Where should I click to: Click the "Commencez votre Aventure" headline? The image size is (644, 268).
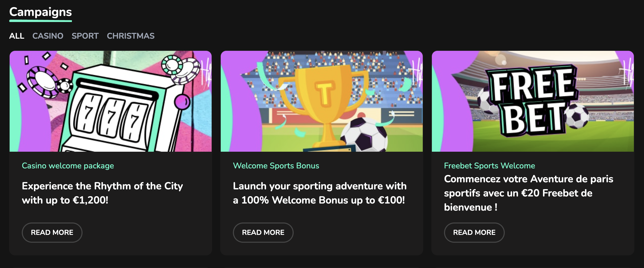click(529, 193)
